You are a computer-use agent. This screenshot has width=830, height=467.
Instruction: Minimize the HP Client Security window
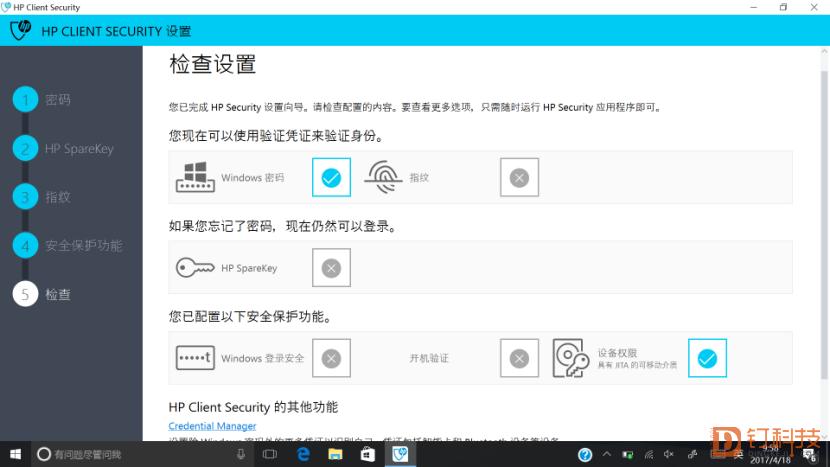coord(754,7)
